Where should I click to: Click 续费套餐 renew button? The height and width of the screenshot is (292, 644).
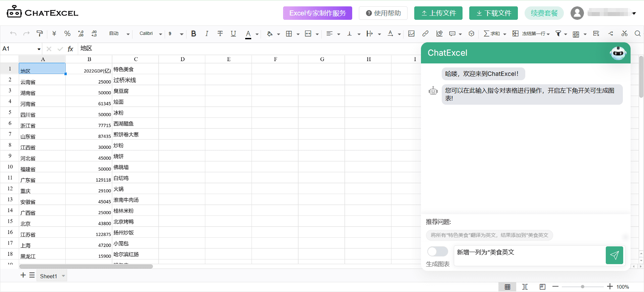(544, 13)
